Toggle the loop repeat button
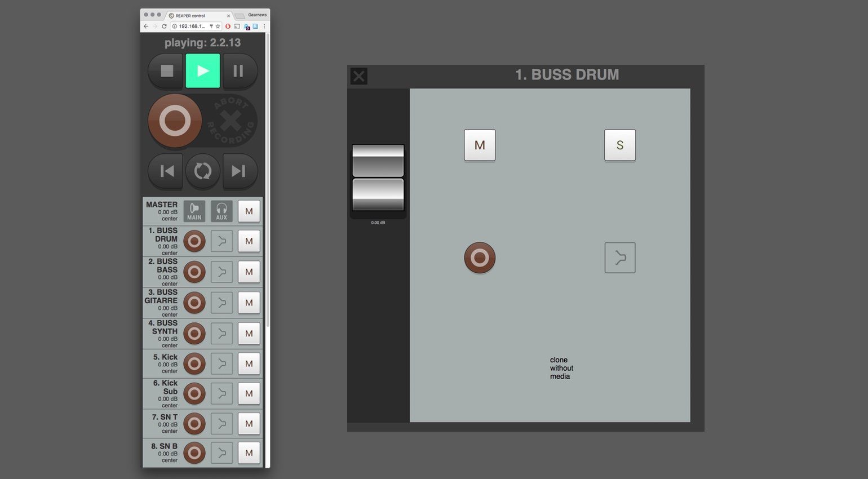The width and height of the screenshot is (868, 479). pyautogui.click(x=202, y=171)
